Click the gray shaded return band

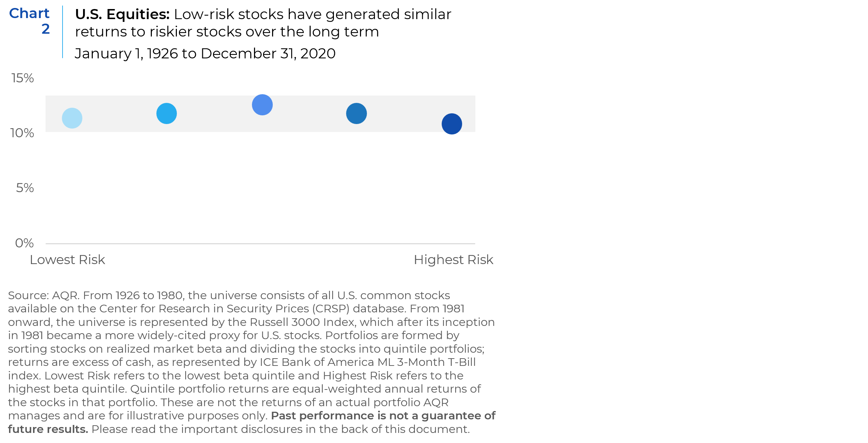260,114
